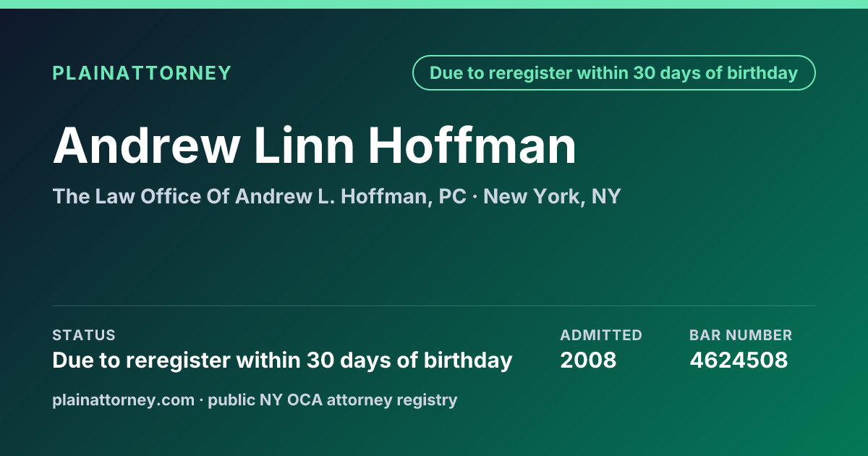Click the public NY OCA attorney registry text
This screenshot has width=868, height=456.
click(333, 400)
